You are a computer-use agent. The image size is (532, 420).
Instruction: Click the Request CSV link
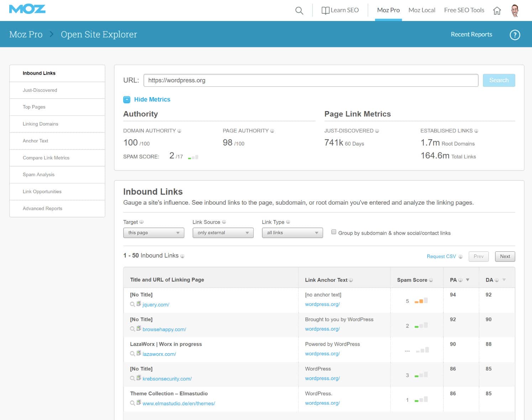(441, 256)
